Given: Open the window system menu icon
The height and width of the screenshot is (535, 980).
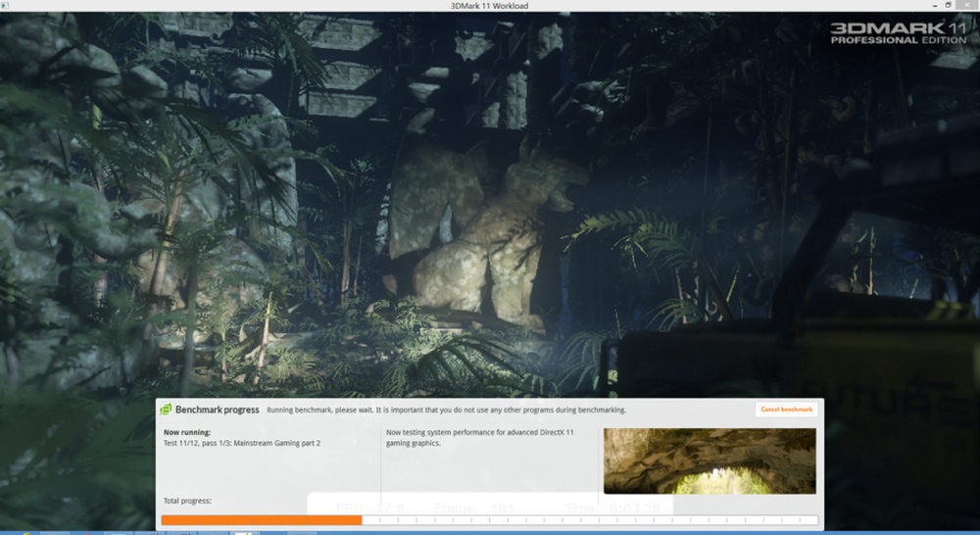Looking at the screenshot, I should 5,6.
